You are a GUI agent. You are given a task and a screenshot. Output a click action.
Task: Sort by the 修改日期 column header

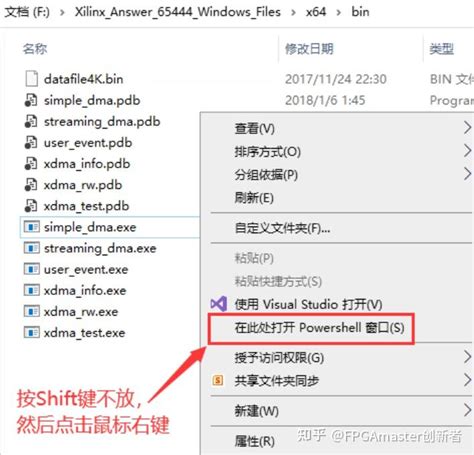(309, 49)
